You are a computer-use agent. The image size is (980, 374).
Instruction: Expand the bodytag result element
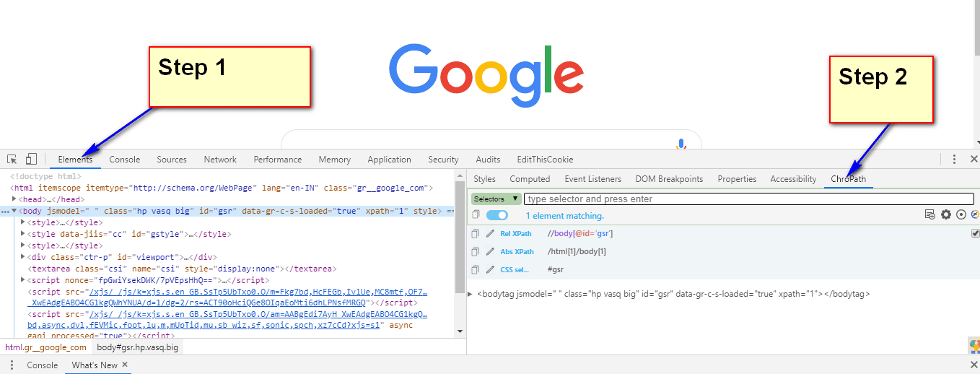point(471,294)
